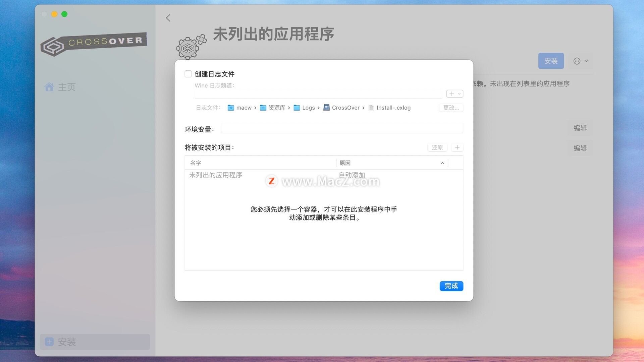Click the Install-.cxlog file in path

[x=389, y=108]
